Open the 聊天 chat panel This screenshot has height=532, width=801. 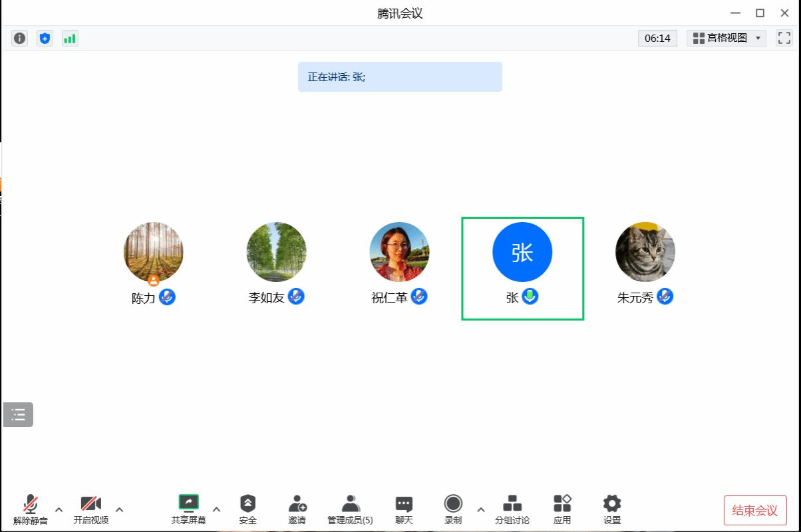[x=404, y=509]
